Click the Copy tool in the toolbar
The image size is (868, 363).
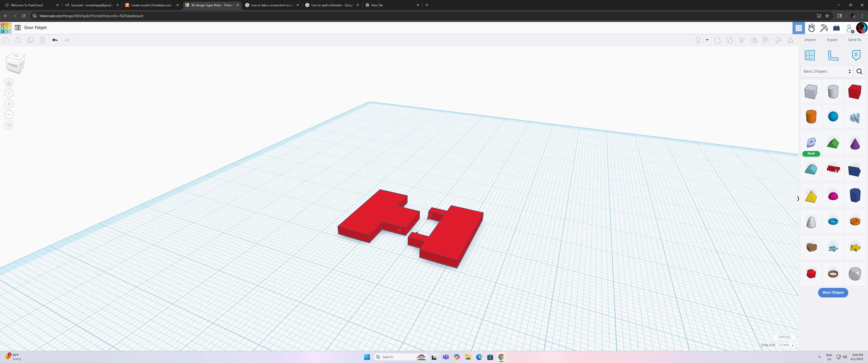(x=6, y=40)
